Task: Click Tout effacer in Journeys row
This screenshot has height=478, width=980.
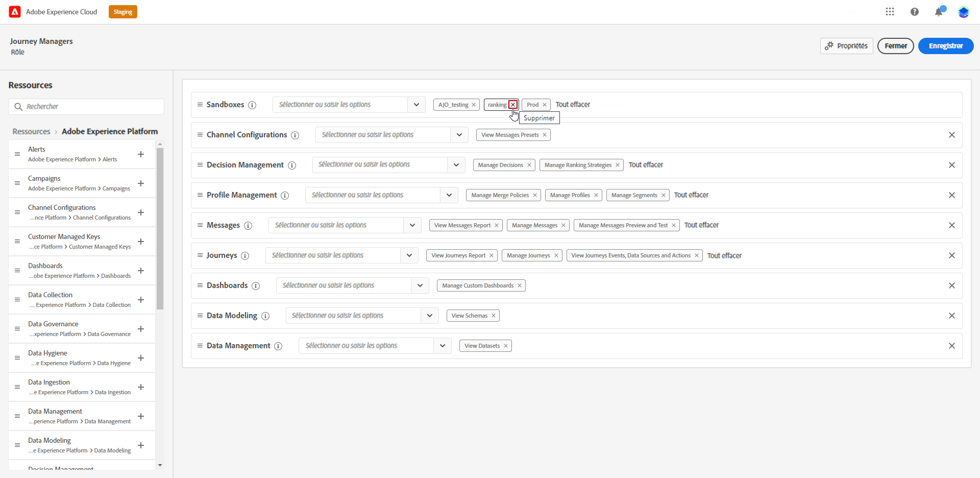Action: point(724,256)
